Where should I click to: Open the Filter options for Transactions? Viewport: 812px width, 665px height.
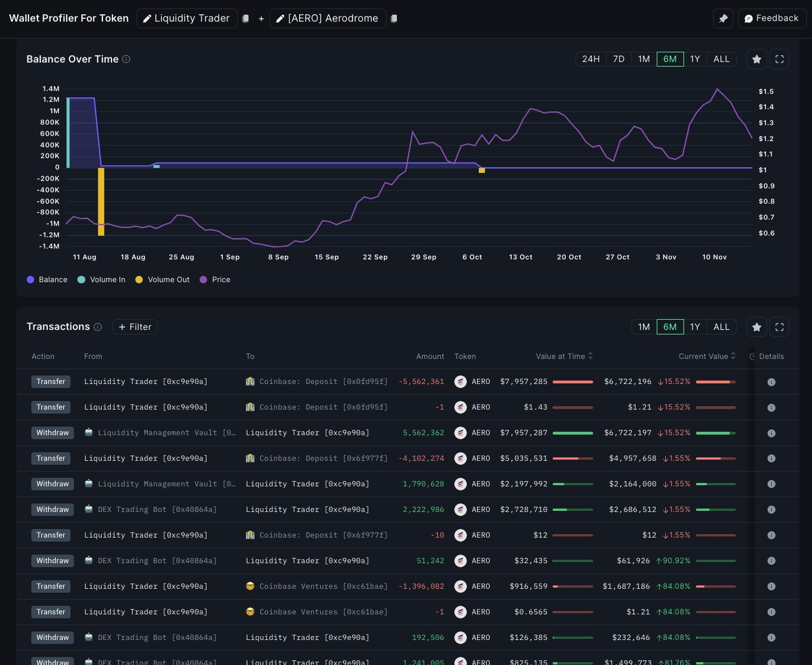click(135, 327)
